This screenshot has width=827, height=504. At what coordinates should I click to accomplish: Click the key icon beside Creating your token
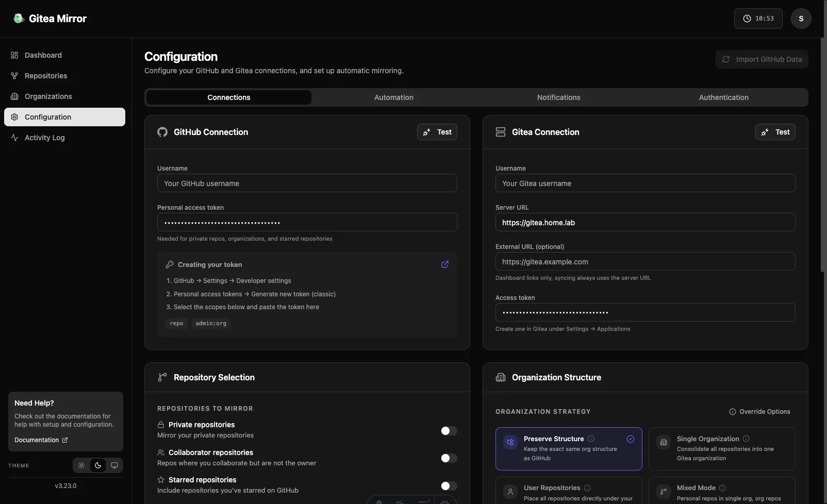(170, 264)
